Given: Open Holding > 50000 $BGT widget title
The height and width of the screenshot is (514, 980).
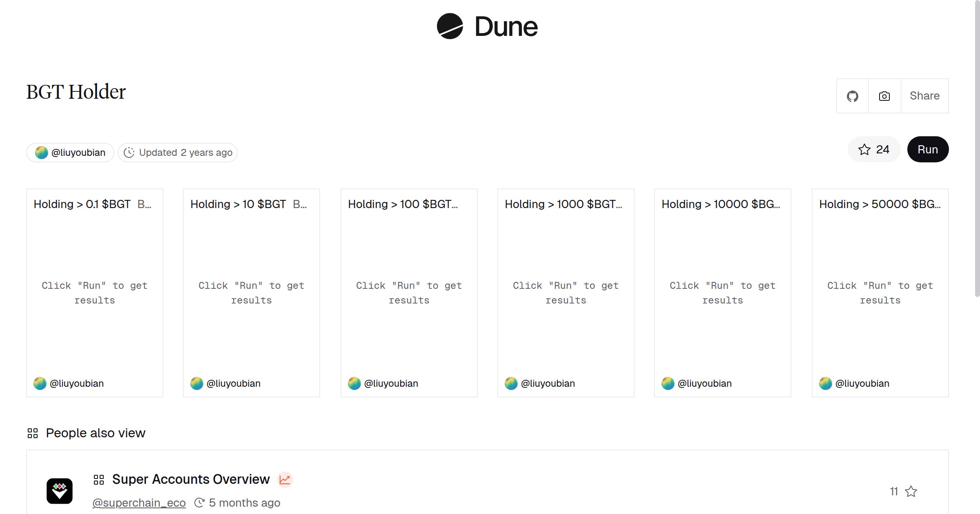Looking at the screenshot, I should [880, 204].
